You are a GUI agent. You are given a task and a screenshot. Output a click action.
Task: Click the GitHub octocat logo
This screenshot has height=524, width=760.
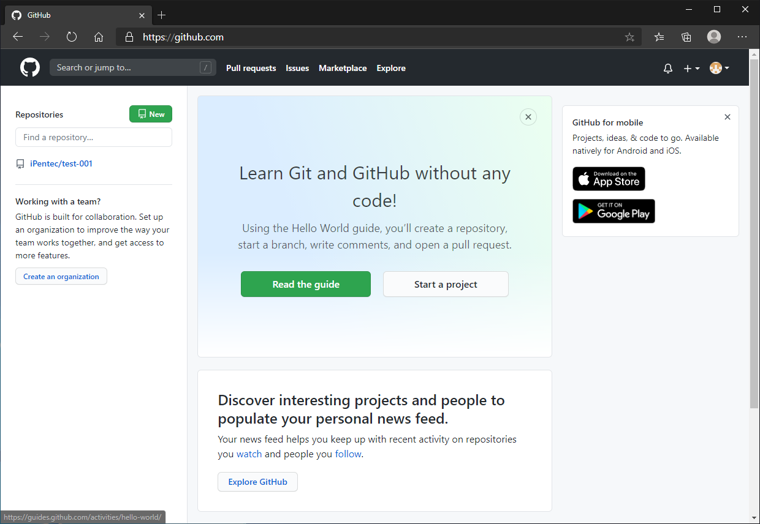(30, 67)
